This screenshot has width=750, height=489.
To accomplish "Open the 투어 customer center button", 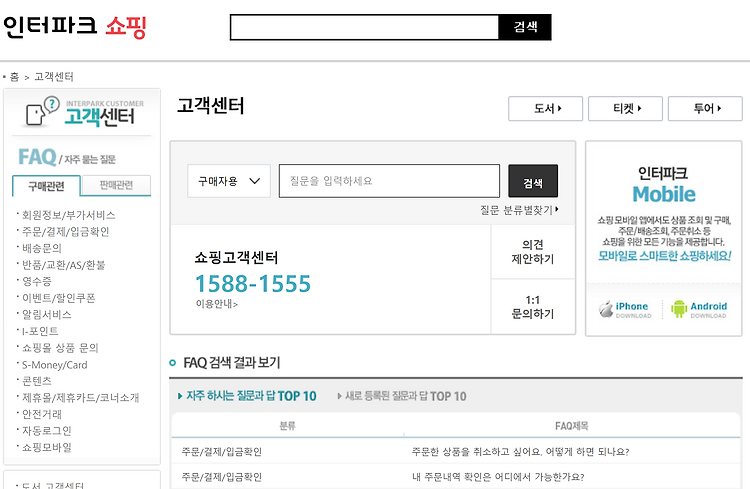I will coord(705,109).
